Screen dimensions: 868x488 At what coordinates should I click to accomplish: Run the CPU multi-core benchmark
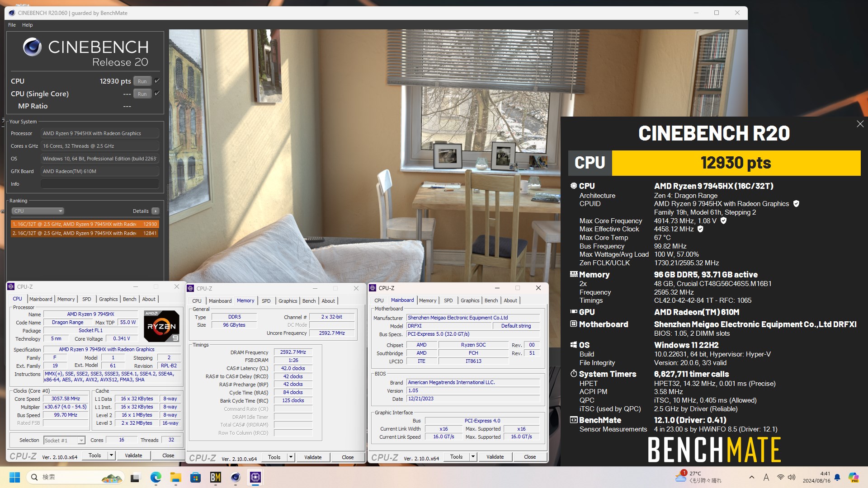142,81
